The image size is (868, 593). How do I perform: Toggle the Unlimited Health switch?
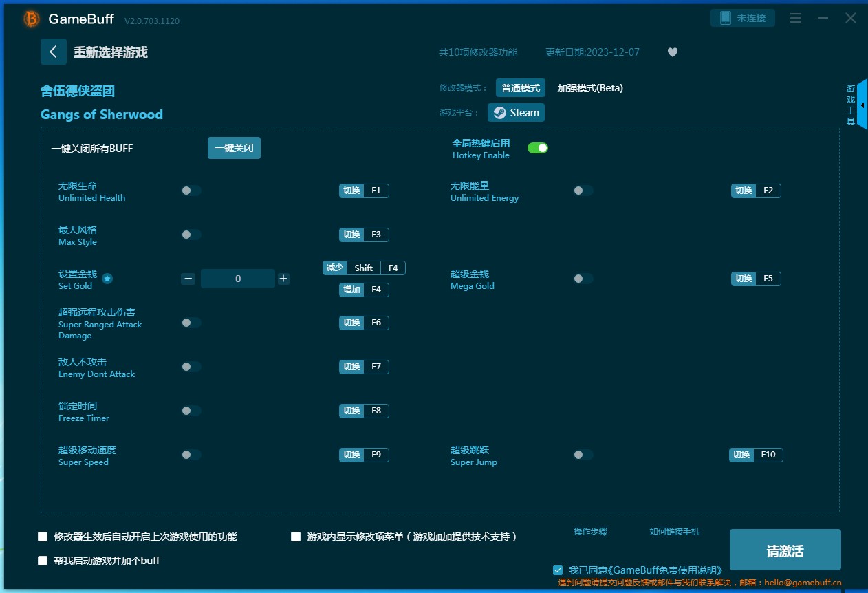tap(191, 191)
